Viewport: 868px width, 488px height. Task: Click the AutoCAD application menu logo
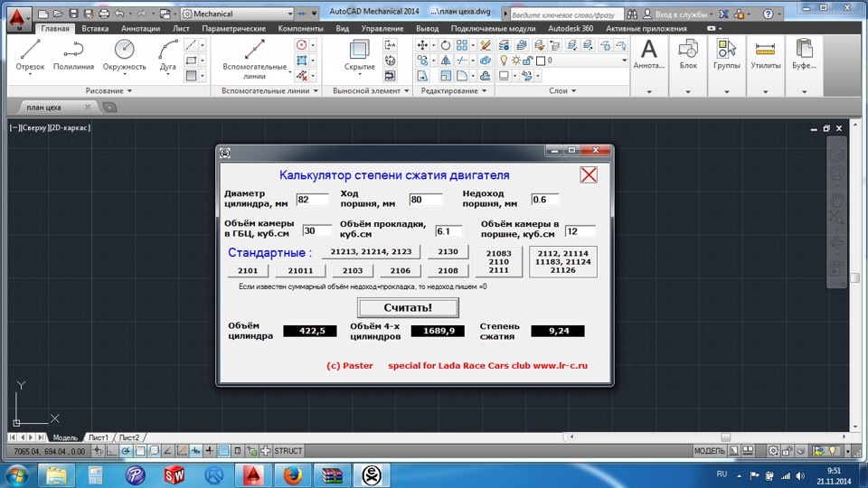18,15
